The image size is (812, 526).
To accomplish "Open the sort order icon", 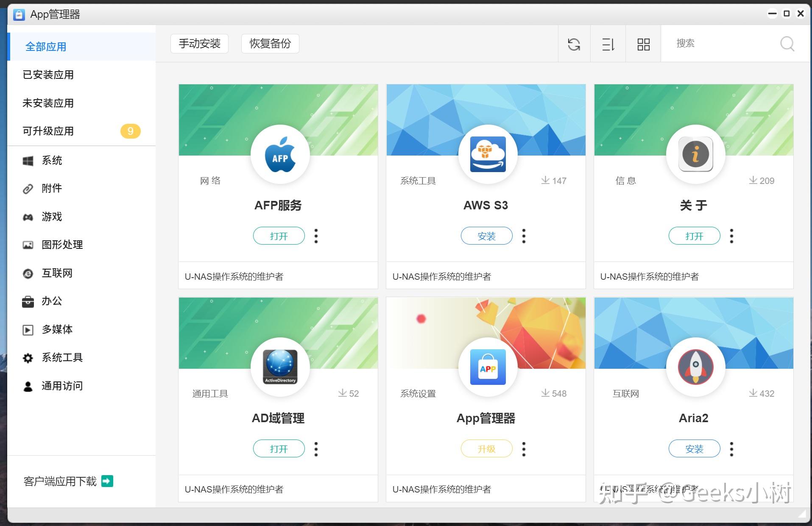I will pos(608,45).
